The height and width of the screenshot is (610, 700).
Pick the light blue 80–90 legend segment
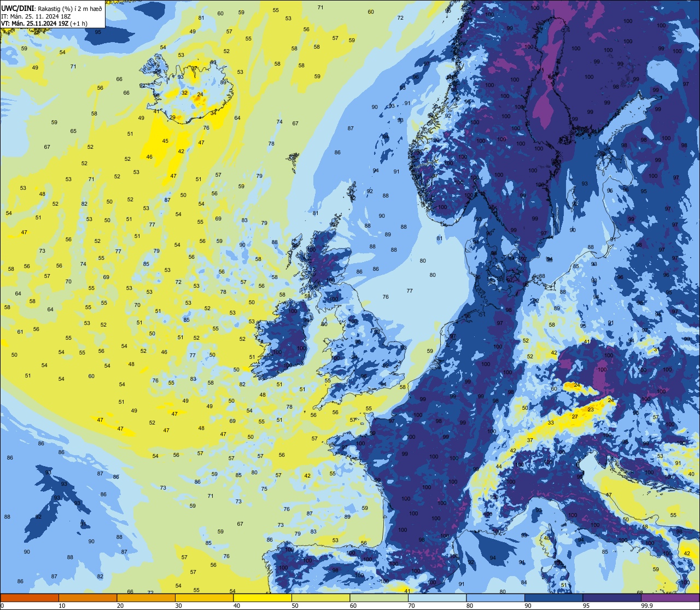(495, 597)
